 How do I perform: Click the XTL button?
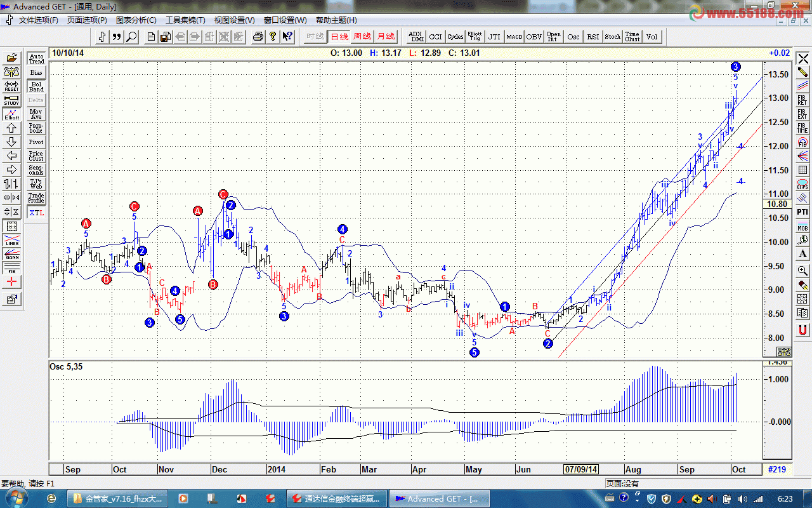(x=36, y=213)
